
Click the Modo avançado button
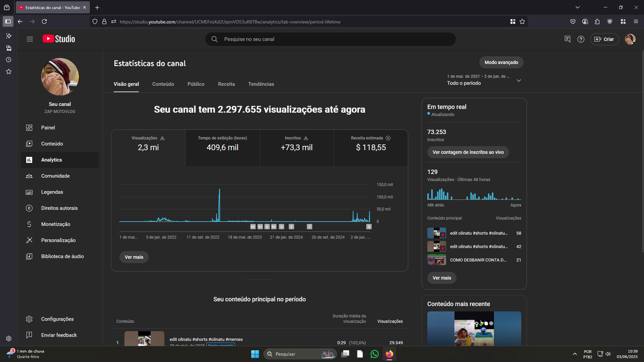pyautogui.click(x=501, y=62)
